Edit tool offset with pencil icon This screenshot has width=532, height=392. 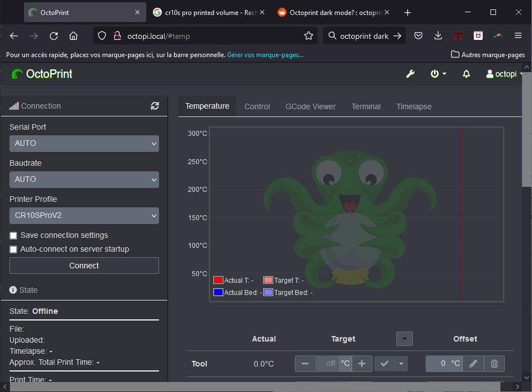[x=473, y=364]
